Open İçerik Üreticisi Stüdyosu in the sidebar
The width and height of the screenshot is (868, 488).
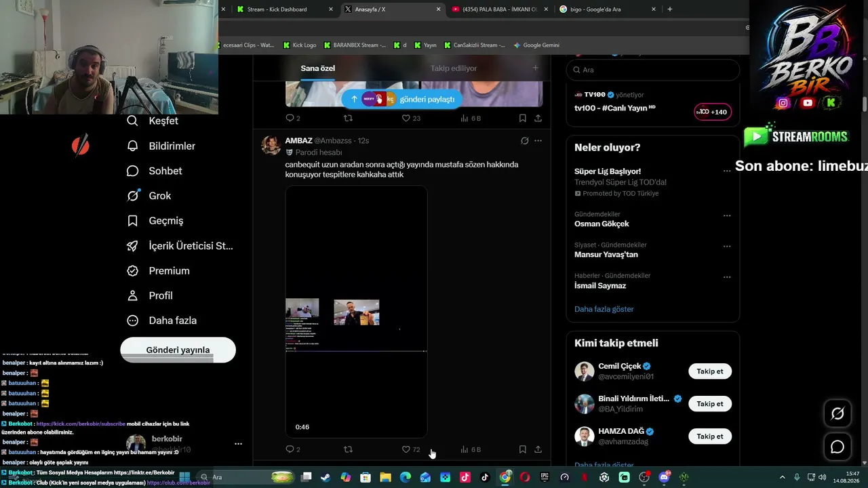pyautogui.click(x=180, y=245)
